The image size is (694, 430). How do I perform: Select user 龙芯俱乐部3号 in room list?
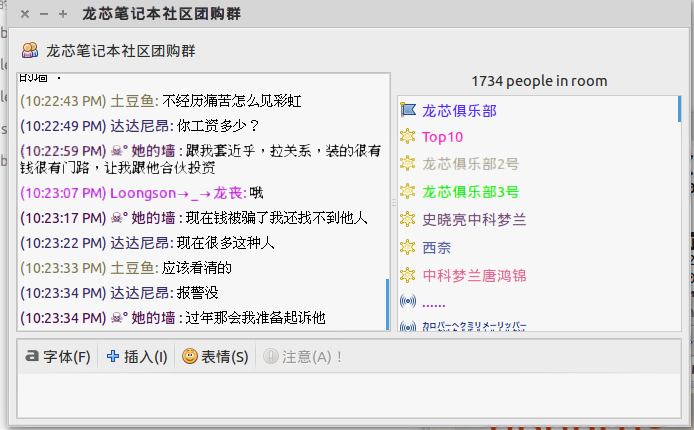470,192
